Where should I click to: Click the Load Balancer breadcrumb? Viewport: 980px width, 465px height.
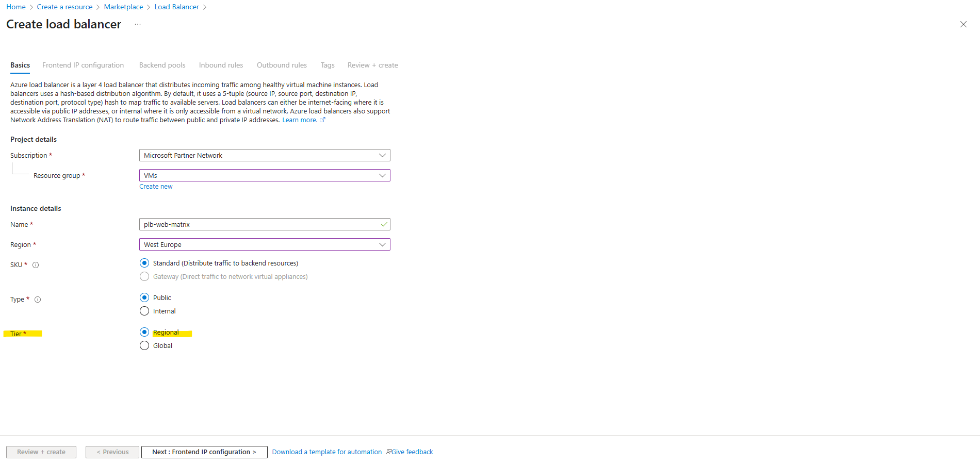tap(176, 7)
